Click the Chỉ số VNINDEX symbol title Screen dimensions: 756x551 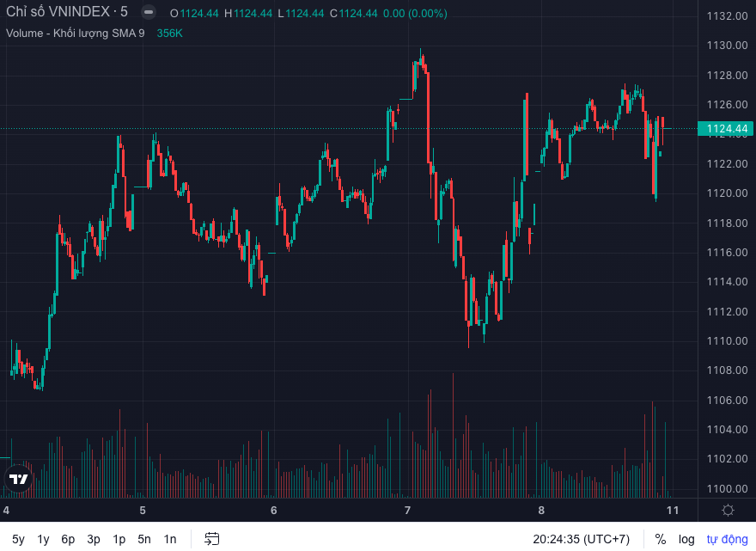66,12
